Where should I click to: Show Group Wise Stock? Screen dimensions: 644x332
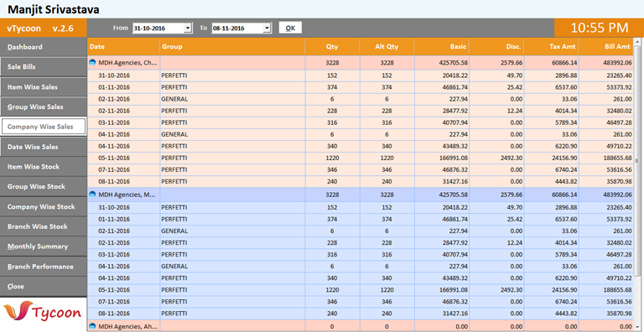[x=43, y=187]
